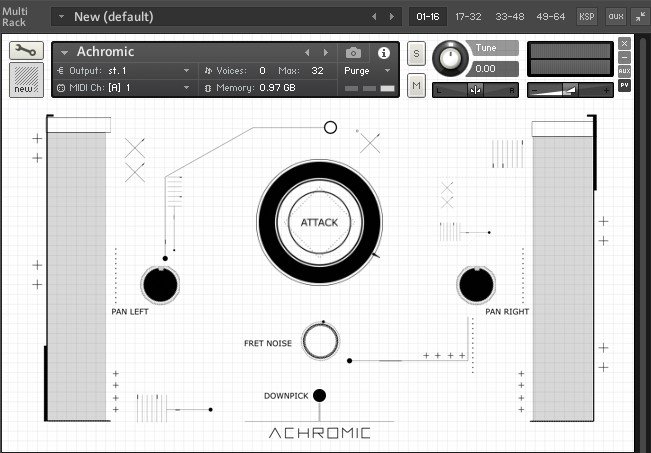This screenshot has width=651, height=453.
Task: Open the MIDI Ch dropdown
Action: (186, 88)
